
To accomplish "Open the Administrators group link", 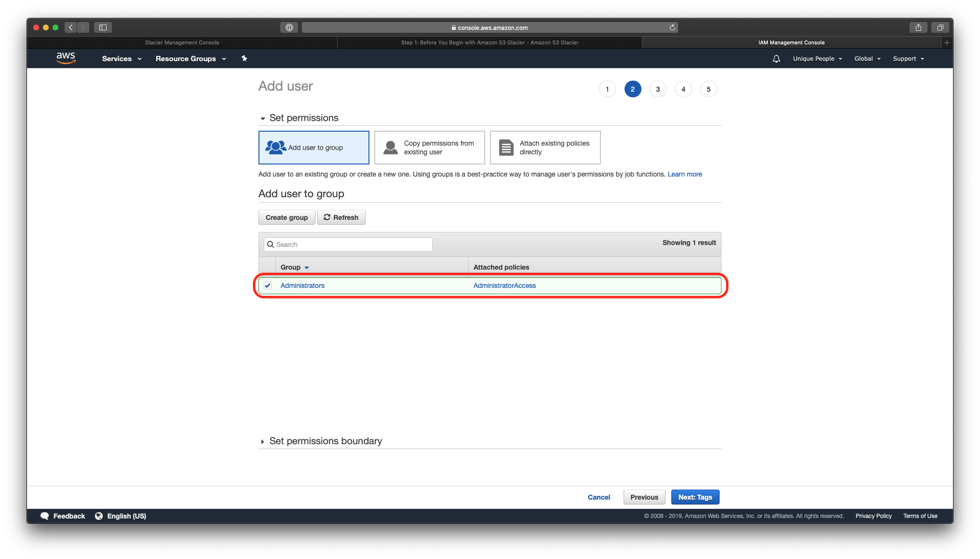I will tap(302, 286).
